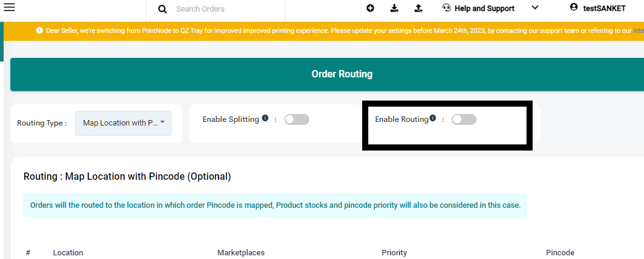Click the user account avatar icon
Image resolution: width=644 pixels, height=259 pixels.
pos(574,7)
